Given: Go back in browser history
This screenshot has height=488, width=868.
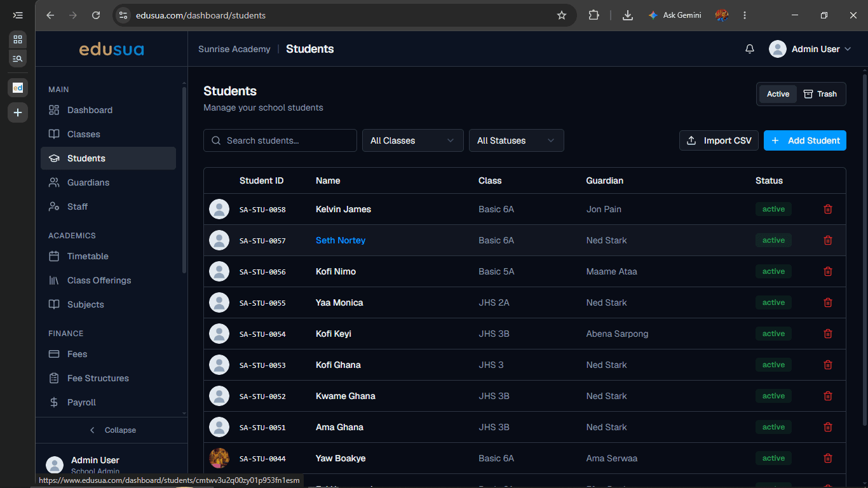Looking at the screenshot, I should point(50,15).
